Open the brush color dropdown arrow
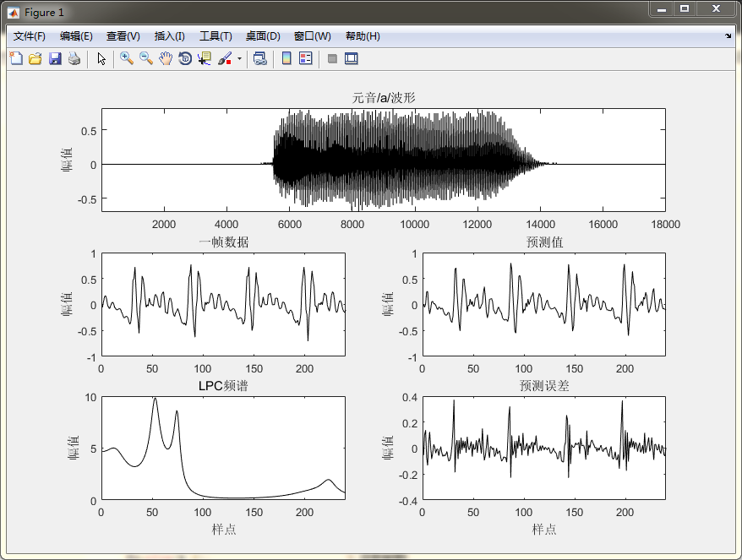The width and height of the screenshot is (742, 560). tap(239, 58)
